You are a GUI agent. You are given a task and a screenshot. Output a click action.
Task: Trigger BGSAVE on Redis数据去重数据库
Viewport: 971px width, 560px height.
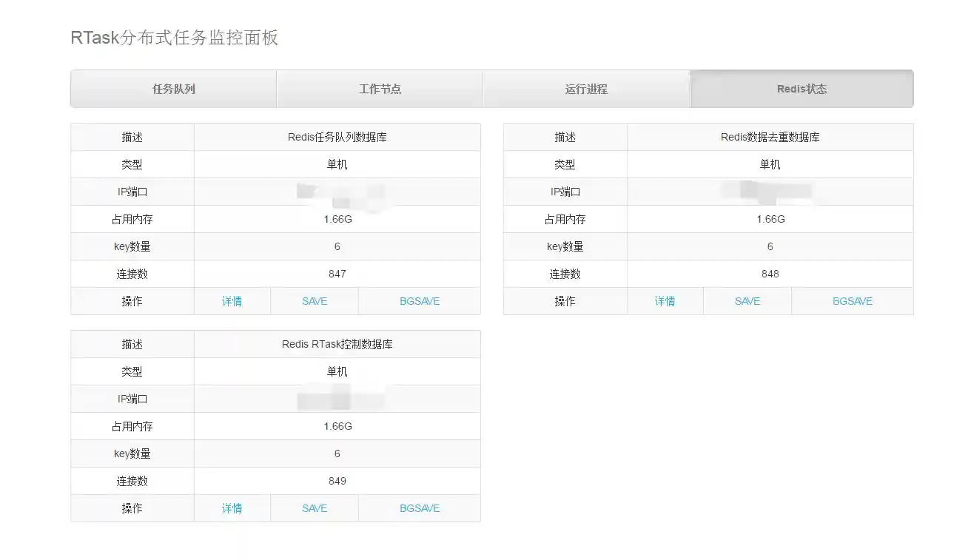[853, 301]
